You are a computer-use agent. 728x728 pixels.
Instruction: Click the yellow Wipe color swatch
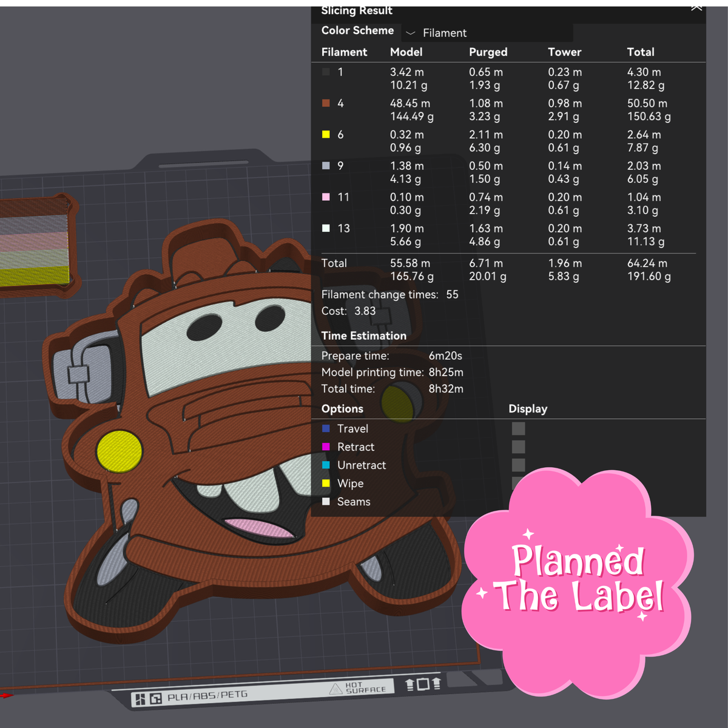[326, 484]
